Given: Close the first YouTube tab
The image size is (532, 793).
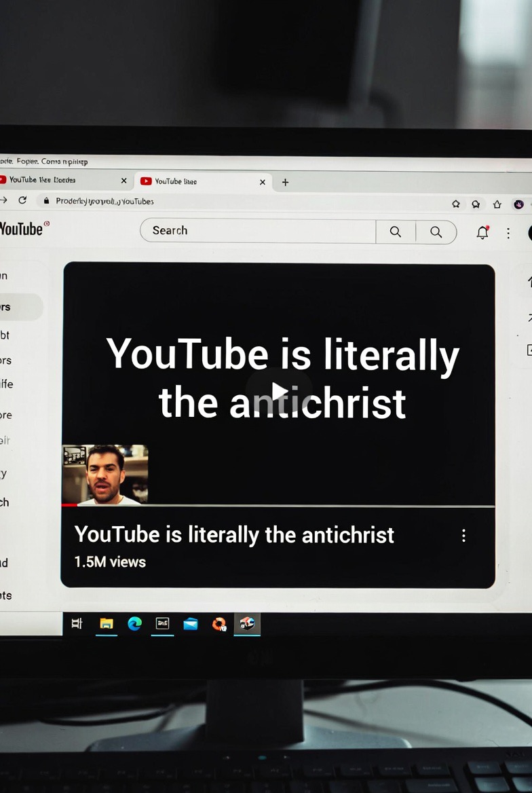Looking at the screenshot, I should 123,181.
